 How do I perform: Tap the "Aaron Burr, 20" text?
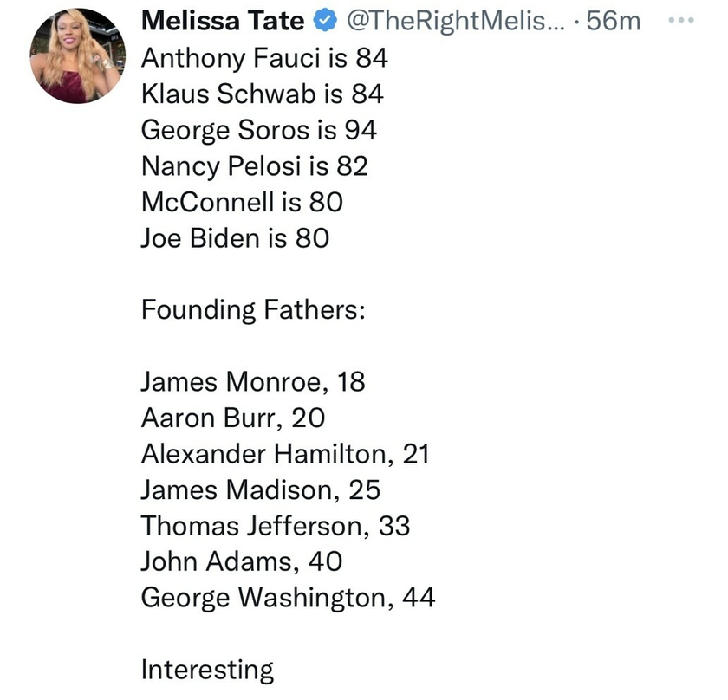pos(232,418)
